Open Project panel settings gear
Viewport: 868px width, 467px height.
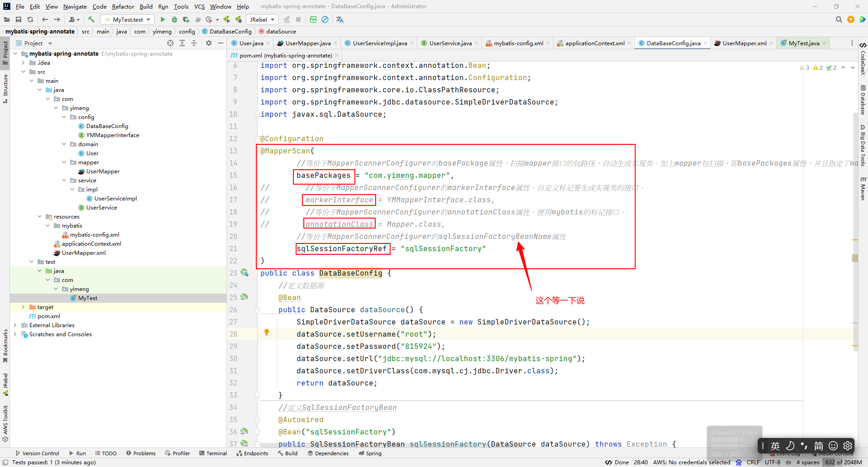208,43
